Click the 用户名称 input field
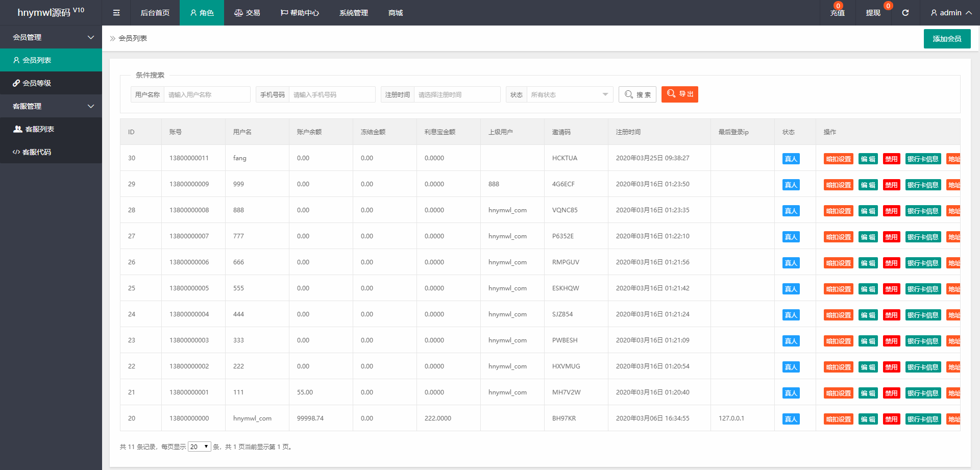Viewport: 980px width, 470px height. pyautogui.click(x=207, y=94)
